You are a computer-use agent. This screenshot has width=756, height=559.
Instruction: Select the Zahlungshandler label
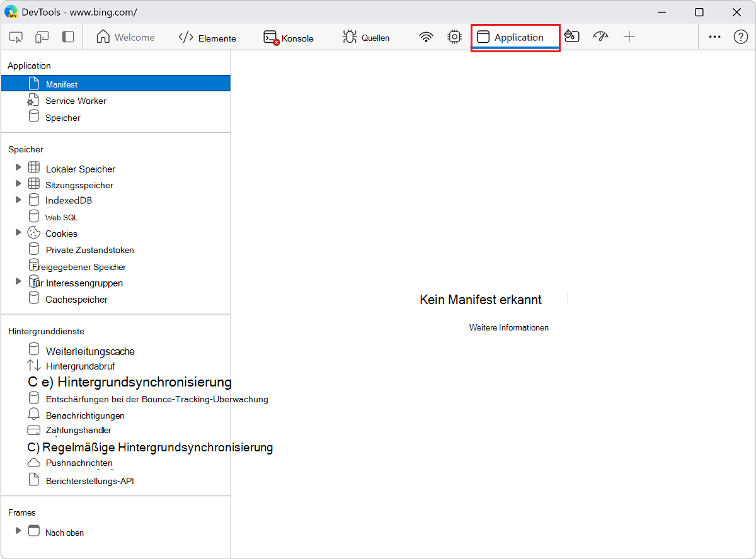click(x=79, y=430)
